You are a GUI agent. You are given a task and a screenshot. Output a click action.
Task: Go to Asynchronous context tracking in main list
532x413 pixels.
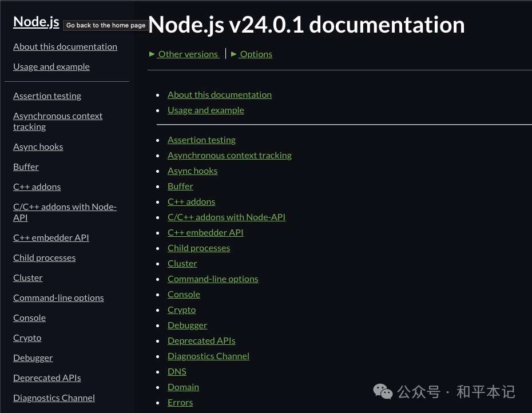[x=229, y=156]
